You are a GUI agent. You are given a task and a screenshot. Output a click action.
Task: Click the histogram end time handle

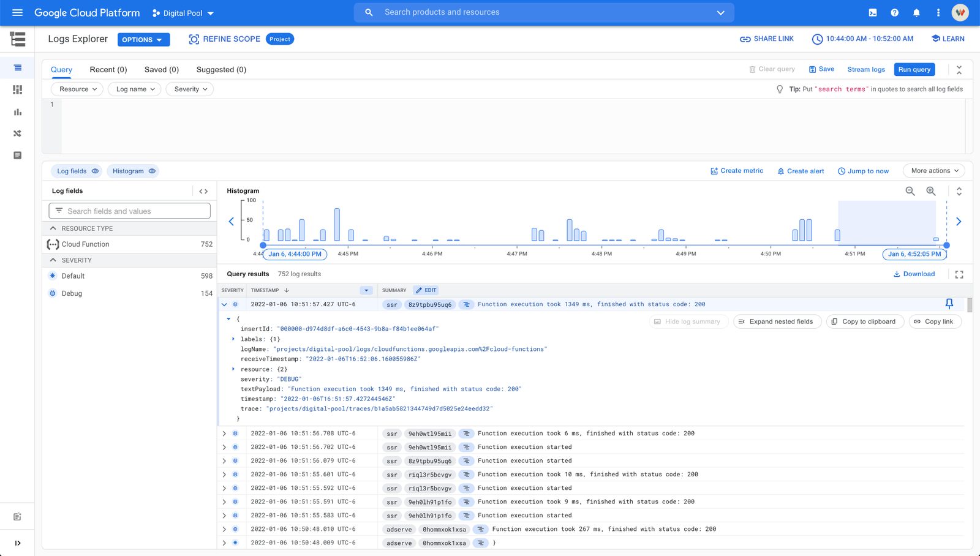pyautogui.click(x=946, y=245)
